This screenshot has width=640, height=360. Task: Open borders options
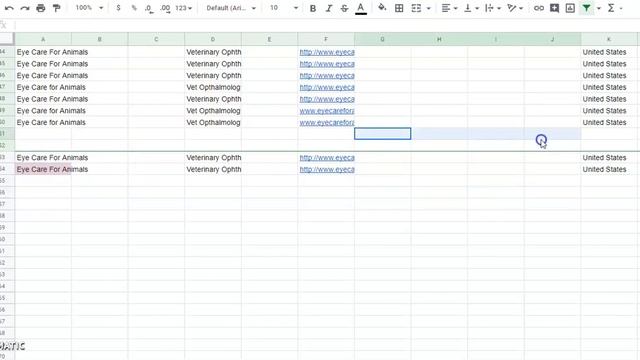399,8
